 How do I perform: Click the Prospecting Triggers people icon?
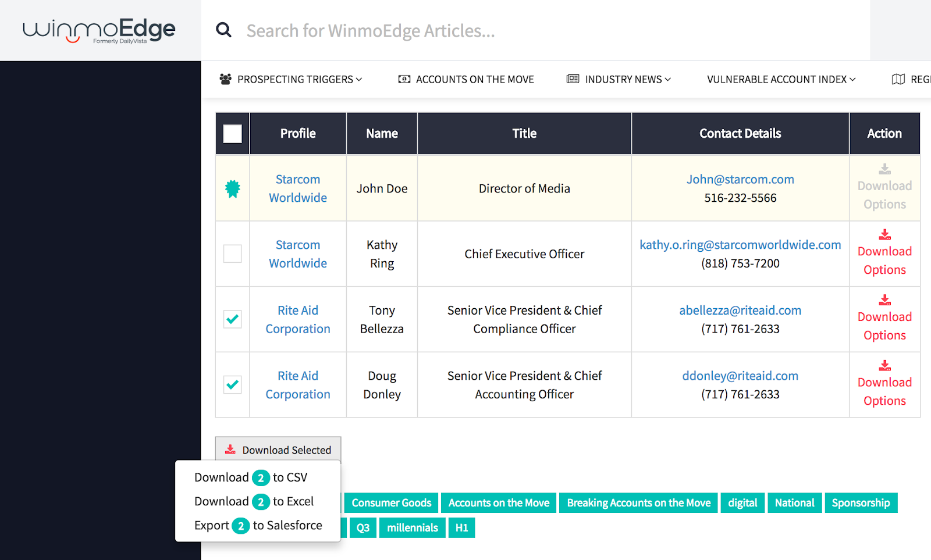coord(226,79)
